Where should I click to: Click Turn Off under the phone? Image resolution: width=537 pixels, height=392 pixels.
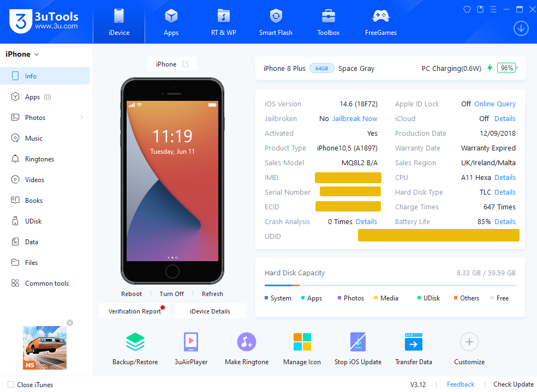171,294
